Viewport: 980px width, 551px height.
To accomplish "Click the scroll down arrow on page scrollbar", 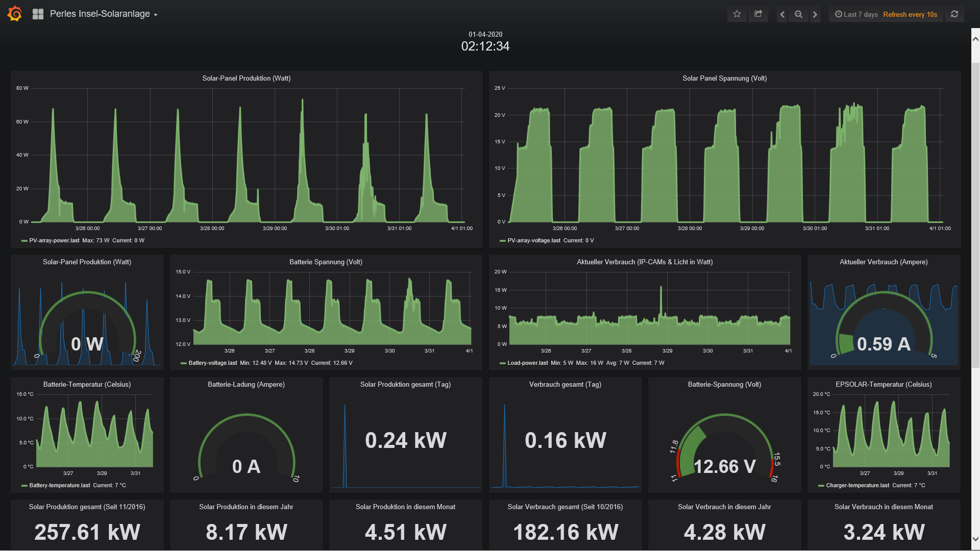I will point(975,539).
